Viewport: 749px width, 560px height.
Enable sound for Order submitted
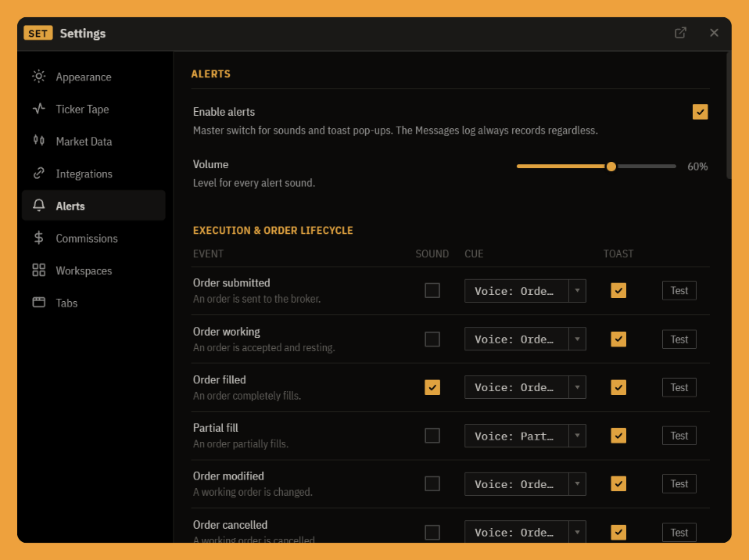click(x=432, y=290)
